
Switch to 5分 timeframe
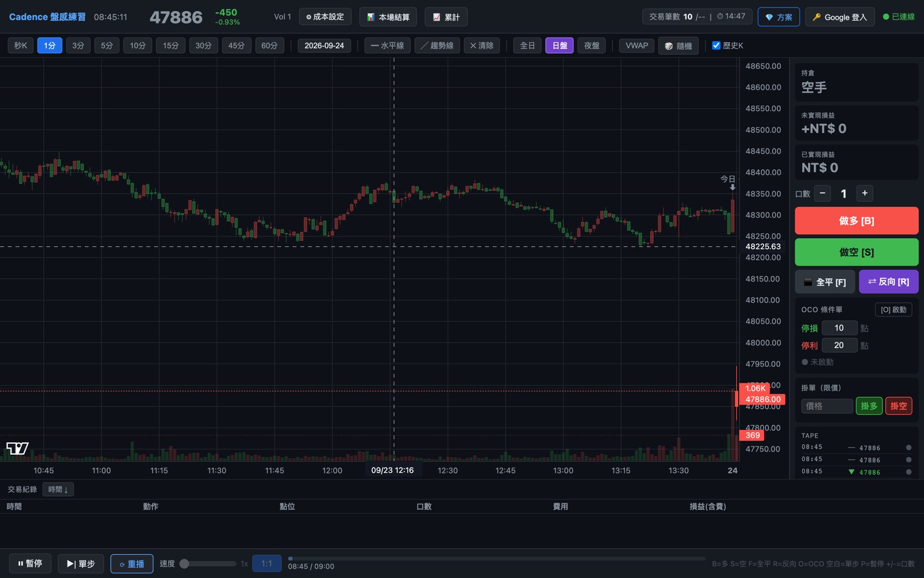pos(107,46)
